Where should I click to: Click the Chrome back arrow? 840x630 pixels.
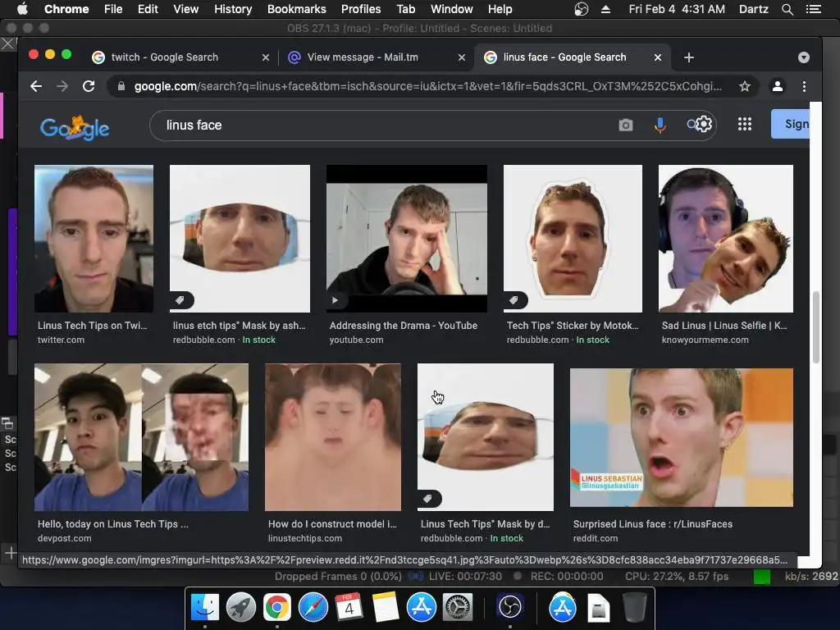pyautogui.click(x=36, y=86)
